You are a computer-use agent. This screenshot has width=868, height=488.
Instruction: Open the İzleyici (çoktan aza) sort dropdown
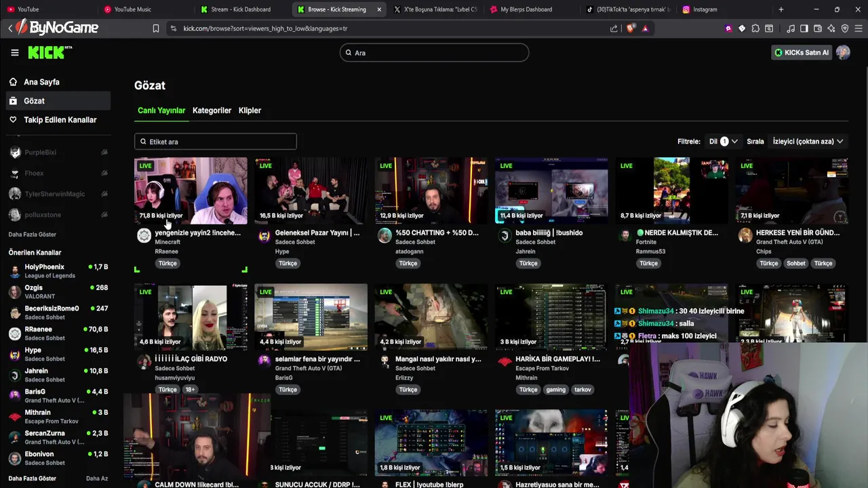[808, 141]
